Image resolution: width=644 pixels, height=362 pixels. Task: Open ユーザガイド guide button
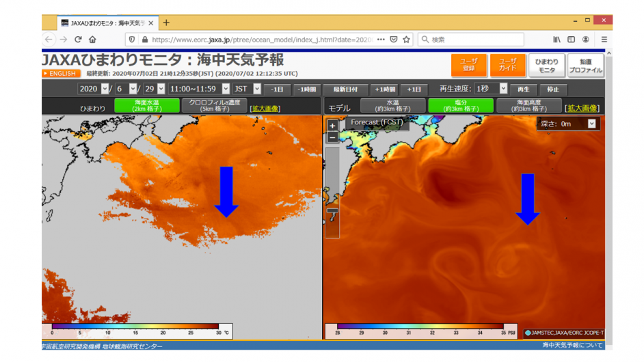click(x=508, y=66)
